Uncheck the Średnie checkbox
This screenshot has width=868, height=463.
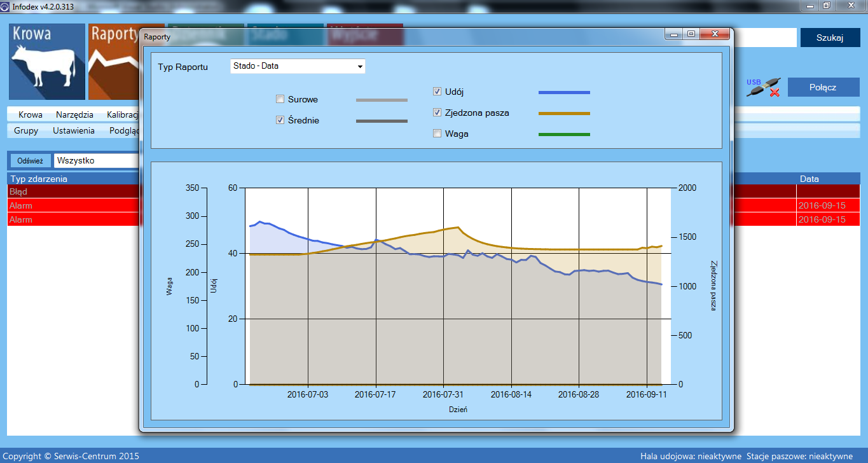coord(280,120)
